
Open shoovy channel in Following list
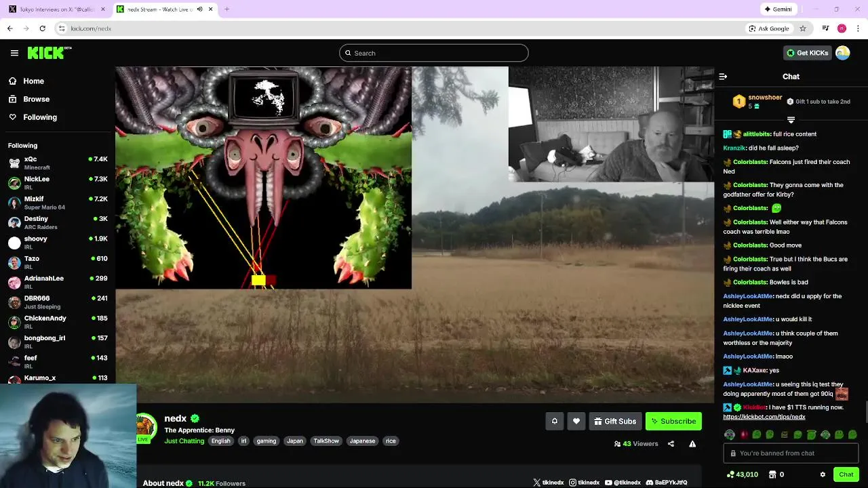(x=58, y=242)
